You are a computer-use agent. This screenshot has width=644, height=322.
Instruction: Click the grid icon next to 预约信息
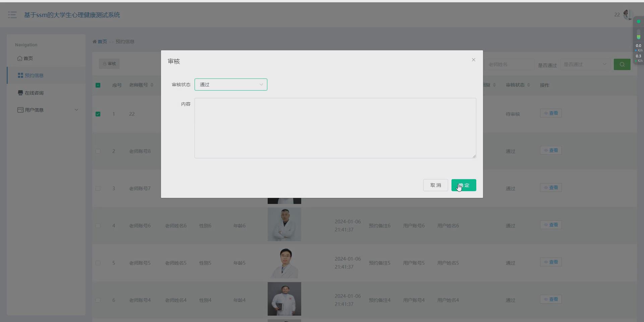coord(20,75)
